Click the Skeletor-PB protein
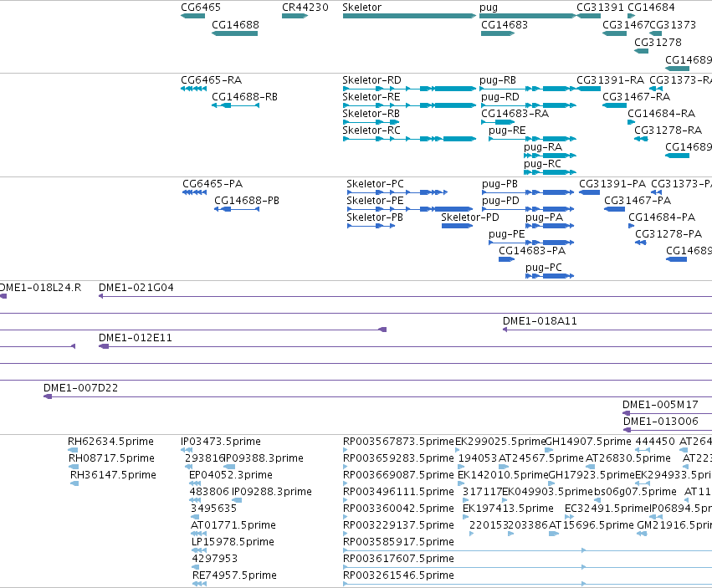This screenshot has width=712, height=588. [x=371, y=226]
